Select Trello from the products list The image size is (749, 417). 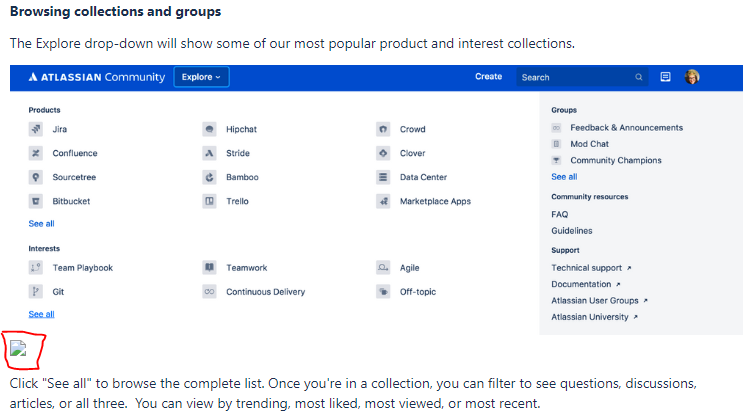pyautogui.click(x=237, y=201)
